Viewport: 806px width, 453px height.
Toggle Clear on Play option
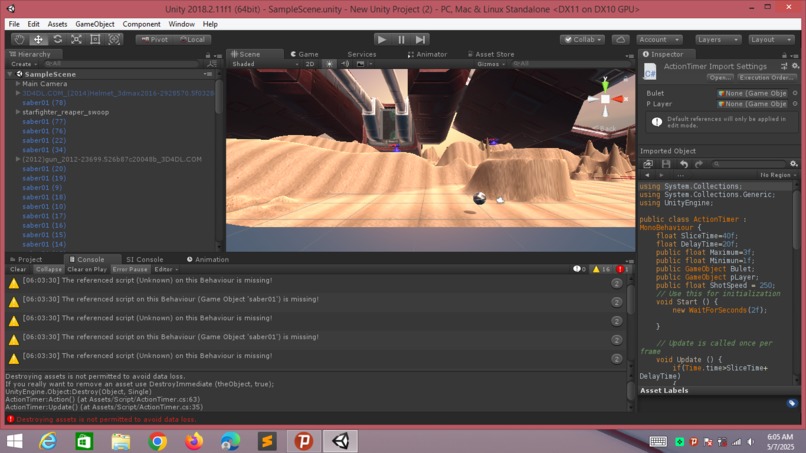click(x=87, y=269)
